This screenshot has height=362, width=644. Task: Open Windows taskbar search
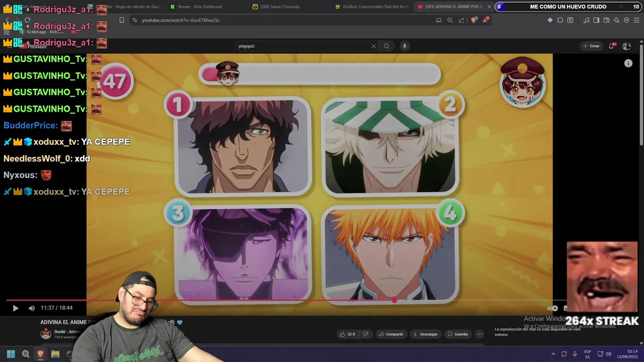(x=26, y=354)
